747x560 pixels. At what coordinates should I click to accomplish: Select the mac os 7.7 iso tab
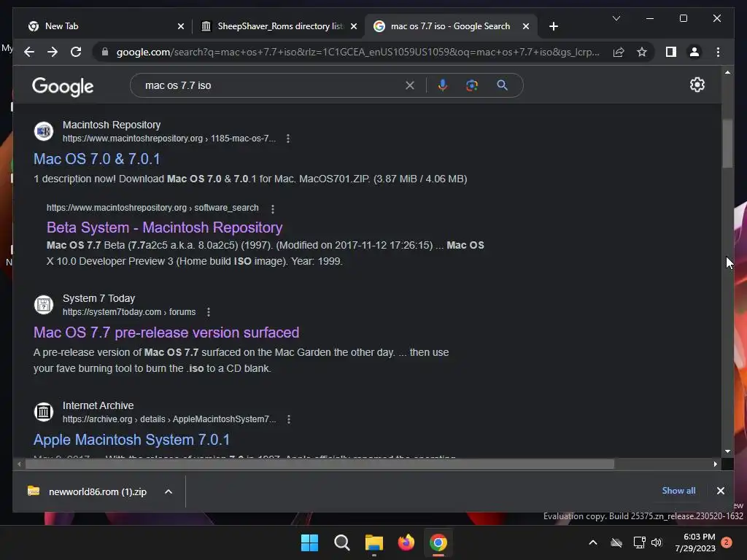click(x=451, y=26)
